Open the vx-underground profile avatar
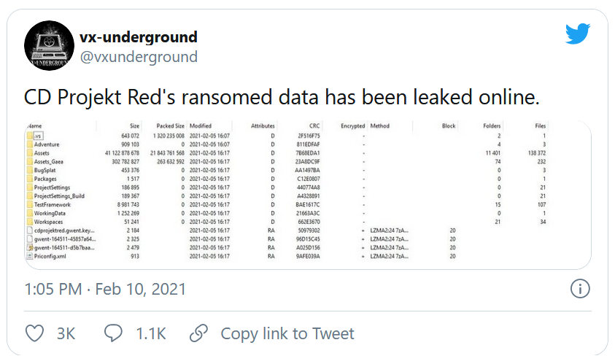 50,46
